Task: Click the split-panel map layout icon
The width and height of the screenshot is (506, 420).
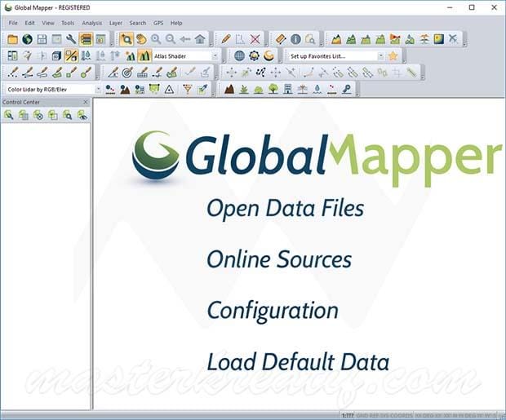Action: click(x=12, y=55)
